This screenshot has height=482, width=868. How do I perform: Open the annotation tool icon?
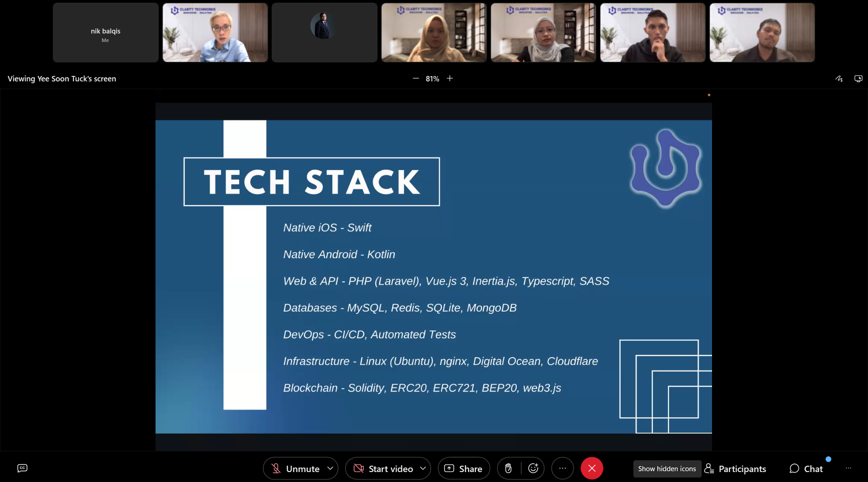pos(839,79)
